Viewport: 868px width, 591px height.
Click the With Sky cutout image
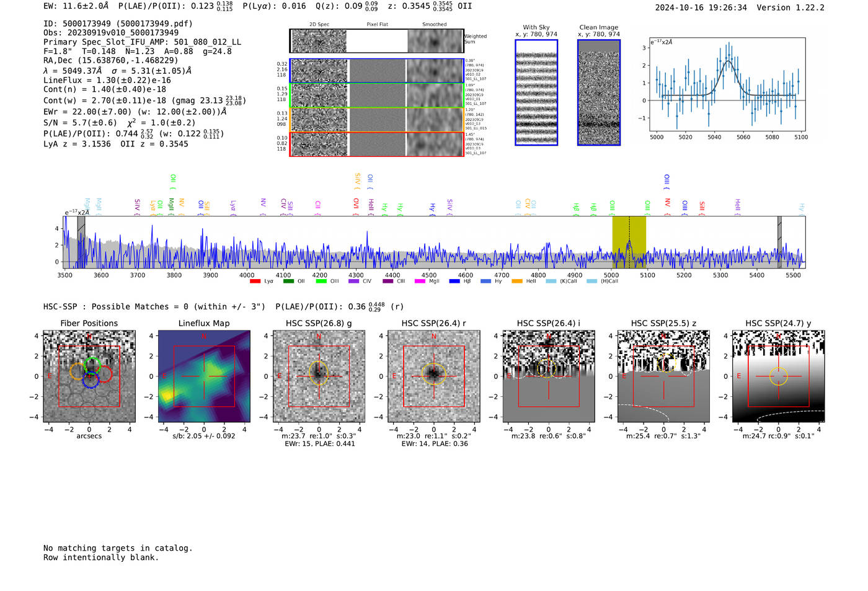coord(536,92)
